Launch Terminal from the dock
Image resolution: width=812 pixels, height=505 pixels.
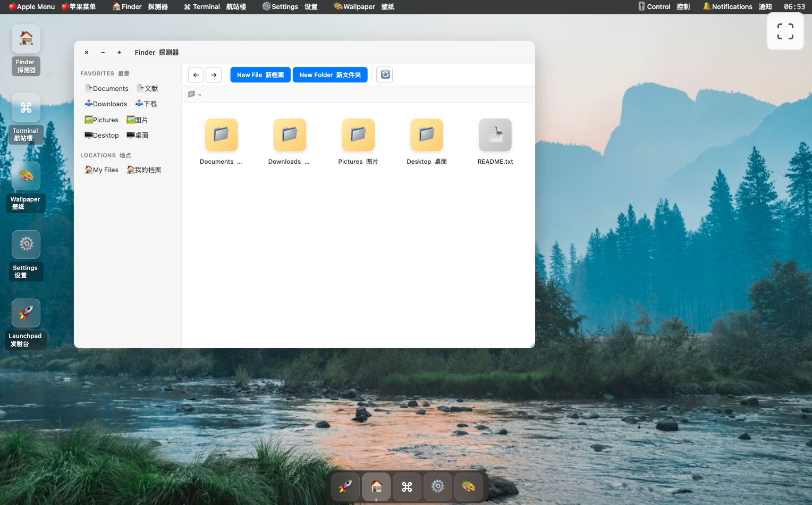(x=407, y=486)
